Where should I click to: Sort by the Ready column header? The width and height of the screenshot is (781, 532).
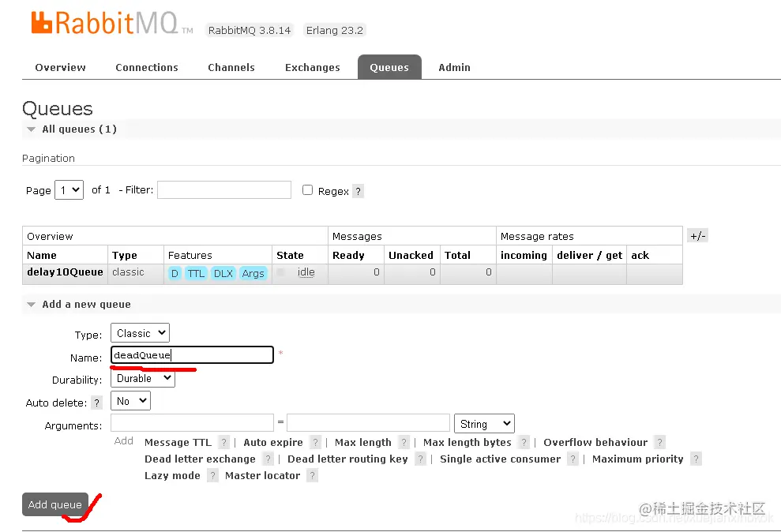pyautogui.click(x=348, y=255)
